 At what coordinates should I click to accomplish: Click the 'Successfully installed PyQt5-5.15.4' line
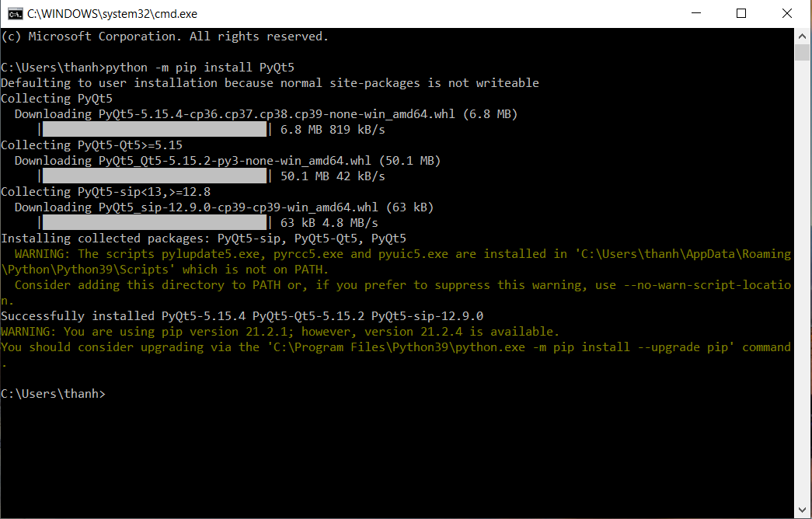pos(242,316)
